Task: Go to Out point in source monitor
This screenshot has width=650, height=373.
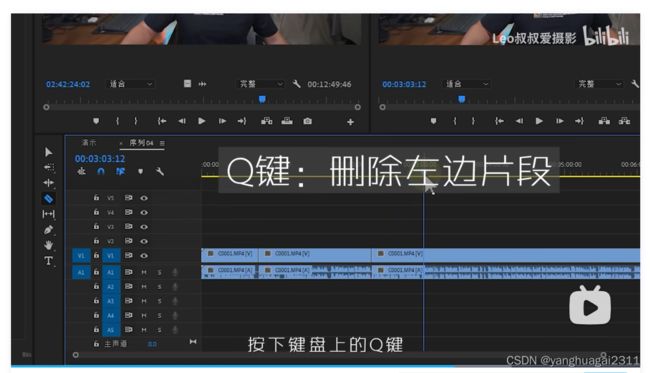Action: pos(242,121)
